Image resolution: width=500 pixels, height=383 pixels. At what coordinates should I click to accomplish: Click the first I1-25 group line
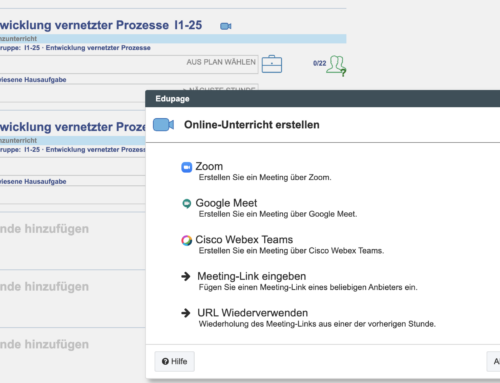[x=75, y=48]
